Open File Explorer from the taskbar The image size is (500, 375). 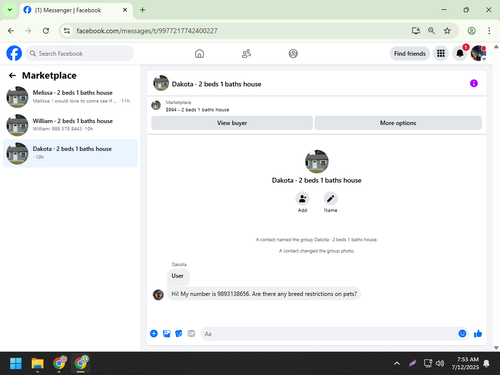pyautogui.click(x=37, y=363)
